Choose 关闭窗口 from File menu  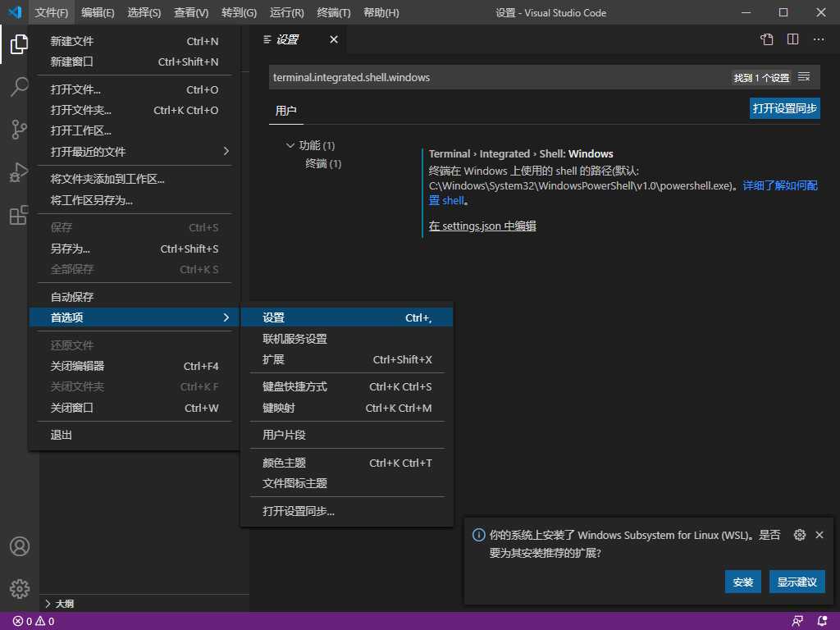(x=135, y=408)
